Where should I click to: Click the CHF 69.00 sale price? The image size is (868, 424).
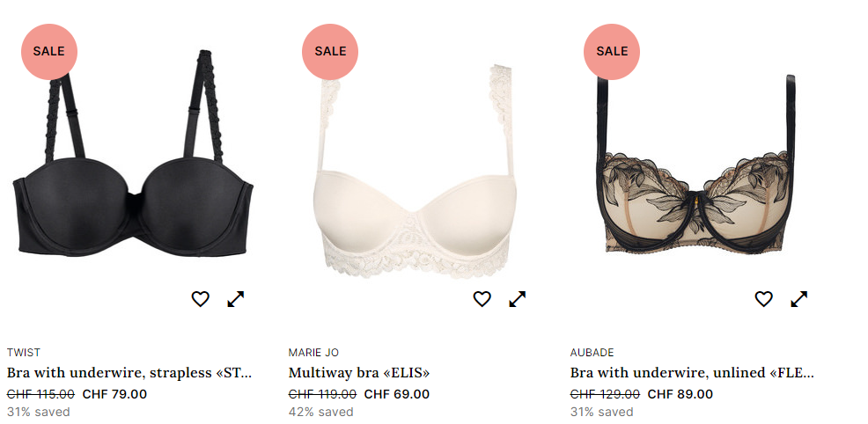[x=397, y=394]
